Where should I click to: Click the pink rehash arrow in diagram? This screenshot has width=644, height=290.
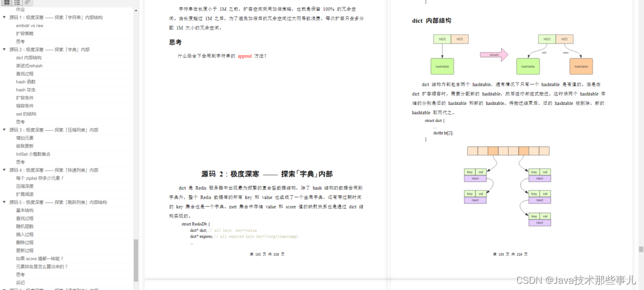[494, 54]
